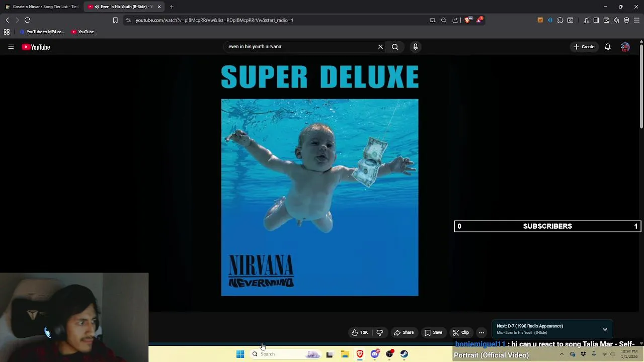This screenshot has width=644, height=362.
Task: Open the orange extension icon
Action: (x=540, y=20)
